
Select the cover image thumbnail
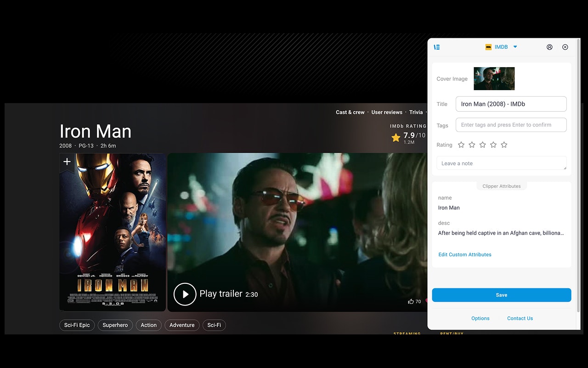[x=494, y=79]
